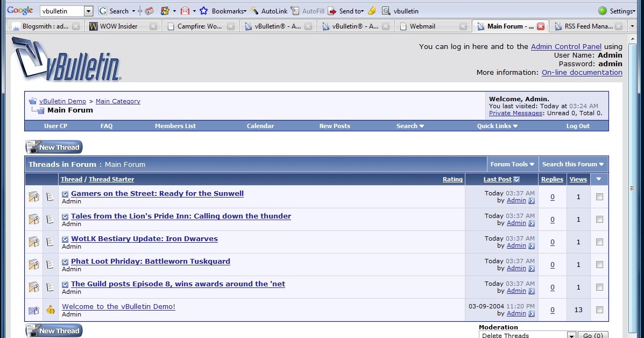Tick checkbox for Tales from Lion's Pride Inn thread
Image resolution: width=644 pixels, height=338 pixels.
tap(600, 219)
